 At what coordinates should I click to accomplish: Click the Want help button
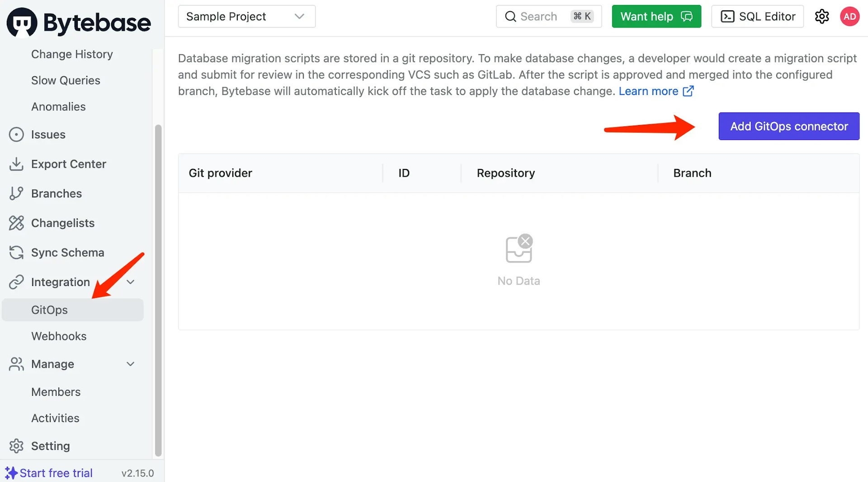(656, 17)
